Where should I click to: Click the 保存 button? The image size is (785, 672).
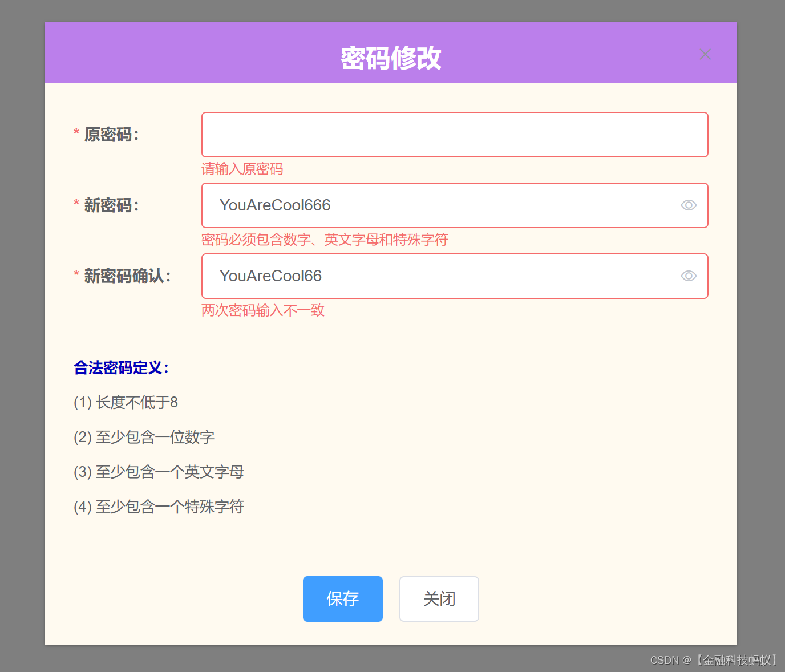coord(343,599)
